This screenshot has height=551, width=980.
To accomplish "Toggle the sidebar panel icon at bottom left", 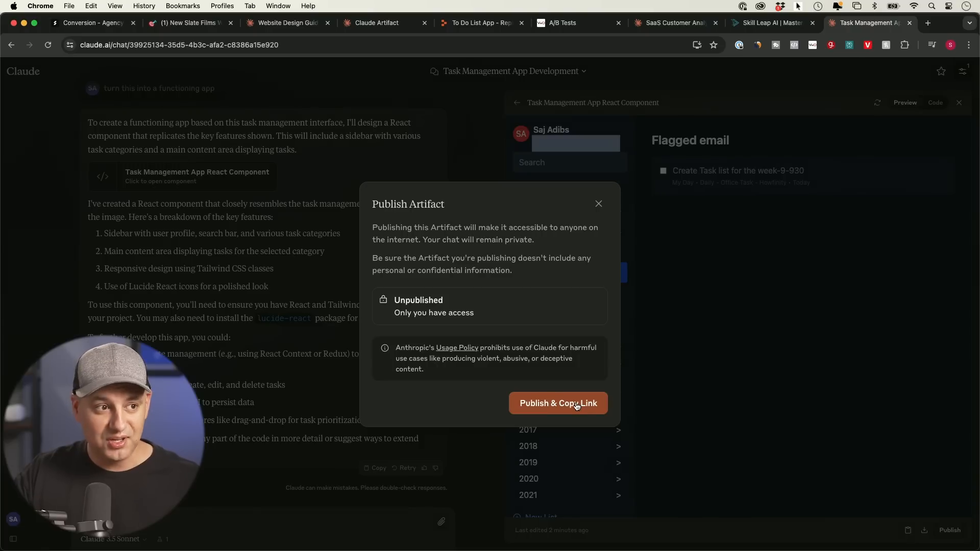I will [x=13, y=539].
